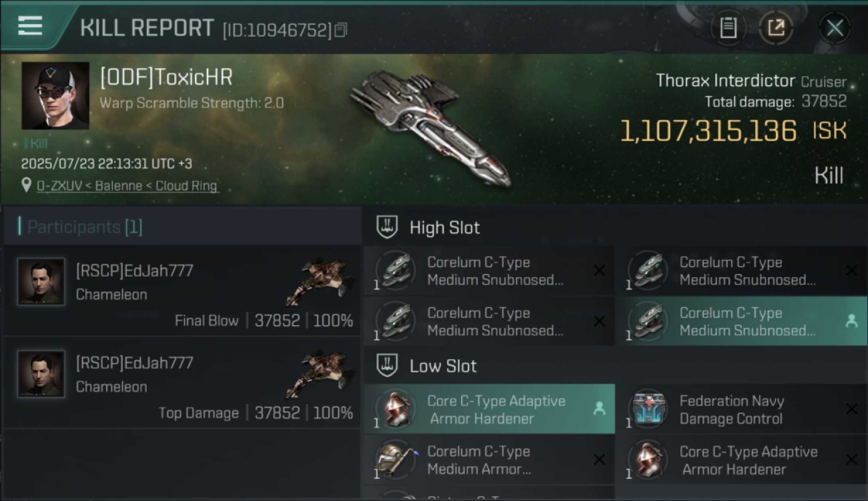This screenshot has height=501, width=868.
Task: Click the High Slot section icon
Action: tap(387, 227)
